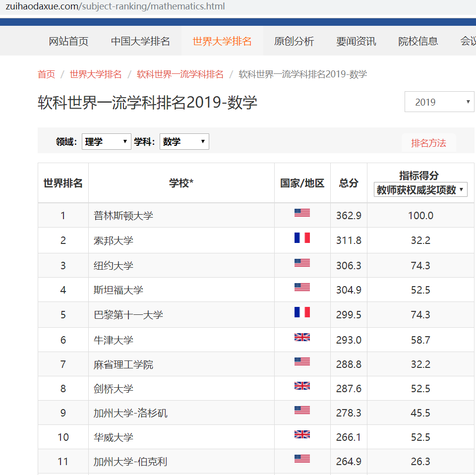This screenshot has width=476, height=475.
Task: Open 软科世界一流学科排名 breadcrumb link
Action: (180, 74)
